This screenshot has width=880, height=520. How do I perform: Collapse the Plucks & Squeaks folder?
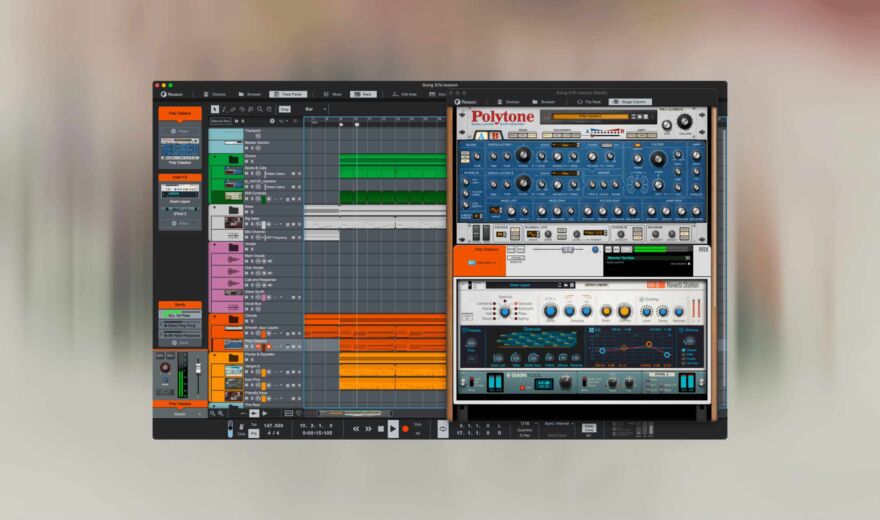tap(214, 355)
